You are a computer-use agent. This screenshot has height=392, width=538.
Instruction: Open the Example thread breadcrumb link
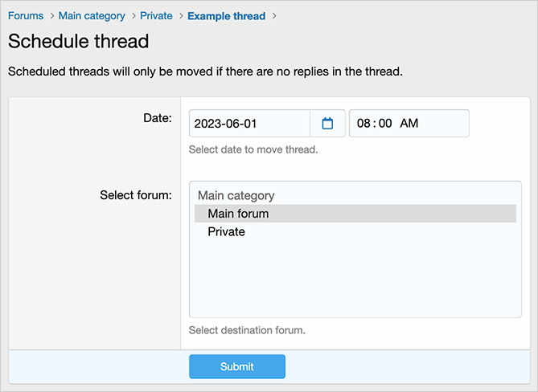(226, 16)
